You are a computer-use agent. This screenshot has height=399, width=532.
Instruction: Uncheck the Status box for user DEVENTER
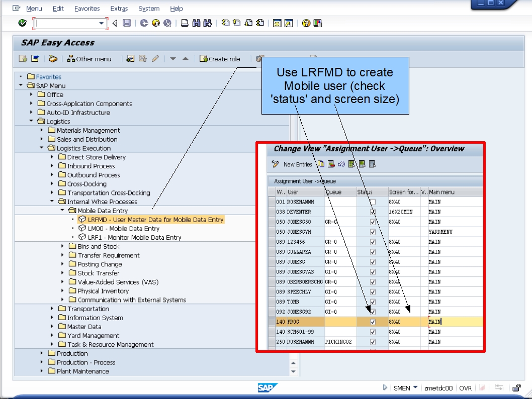click(373, 212)
